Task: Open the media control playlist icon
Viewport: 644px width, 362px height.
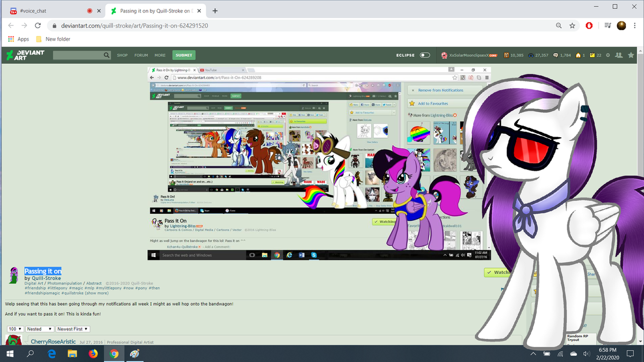Action: [608, 26]
